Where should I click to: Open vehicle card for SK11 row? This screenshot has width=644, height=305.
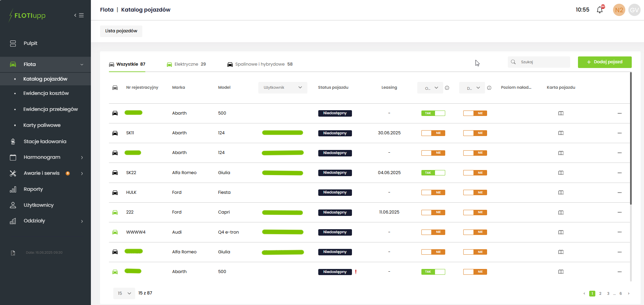(x=561, y=133)
